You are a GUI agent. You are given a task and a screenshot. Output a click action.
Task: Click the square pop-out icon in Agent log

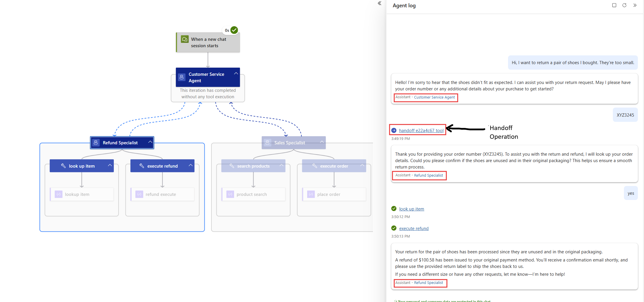pyautogui.click(x=614, y=5)
